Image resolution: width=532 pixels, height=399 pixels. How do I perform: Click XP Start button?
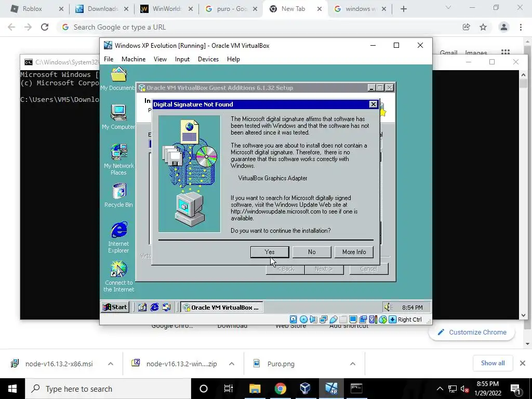click(x=115, y=308)
